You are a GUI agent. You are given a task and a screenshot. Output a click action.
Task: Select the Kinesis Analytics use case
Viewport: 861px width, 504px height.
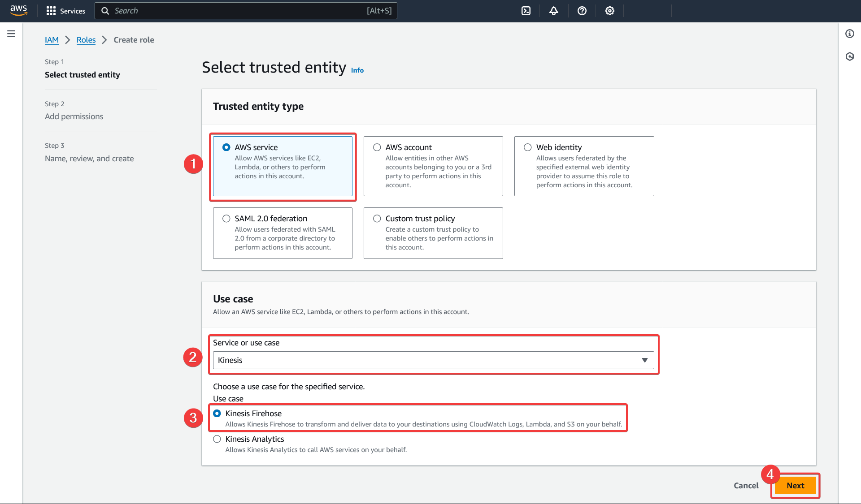[x=217, y=439]
